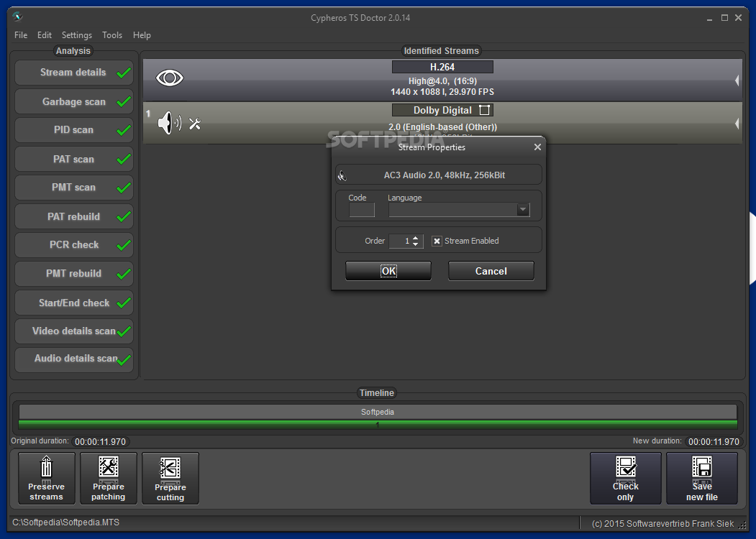Open the Settings menu
This screenshot has height=539, width=756.
(x=77, y=35)
